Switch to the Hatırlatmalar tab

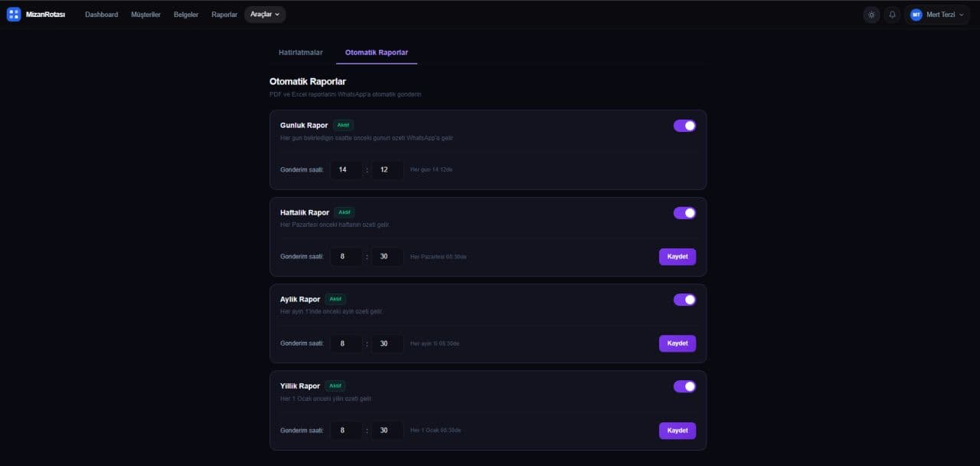pos(301,53)
